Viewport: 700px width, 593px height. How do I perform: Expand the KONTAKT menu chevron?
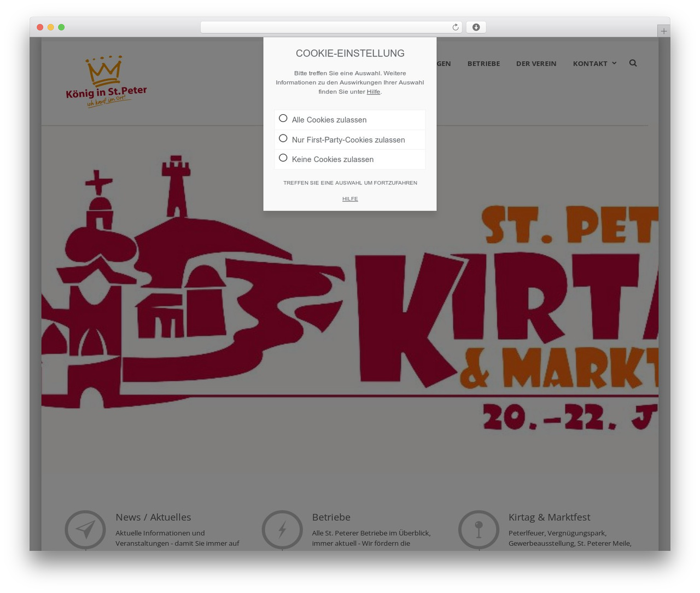(614, 63)
